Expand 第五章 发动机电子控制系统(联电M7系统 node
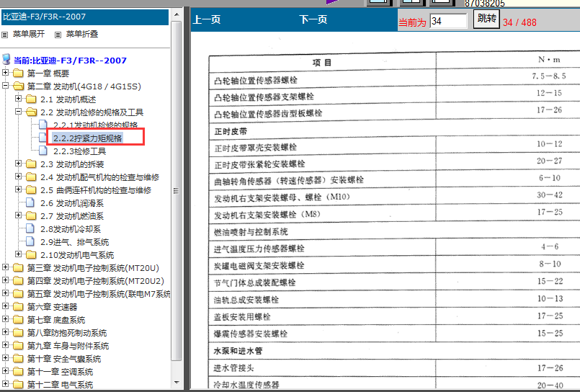The image size is (580, 392). pyautogui.click(x=5, y=293)
